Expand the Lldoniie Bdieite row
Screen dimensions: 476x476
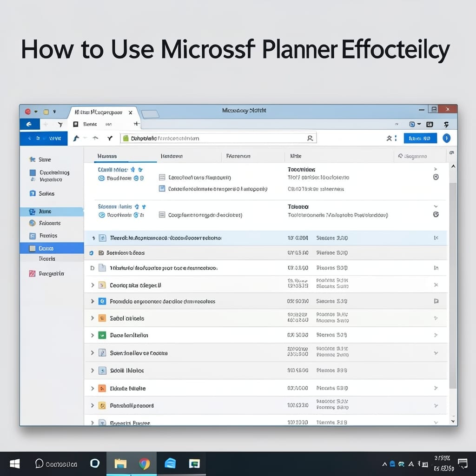click(x=93, y=388)
